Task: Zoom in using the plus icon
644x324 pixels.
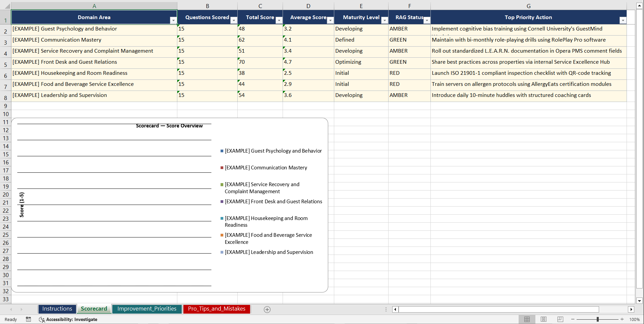Action: point(622,319)
